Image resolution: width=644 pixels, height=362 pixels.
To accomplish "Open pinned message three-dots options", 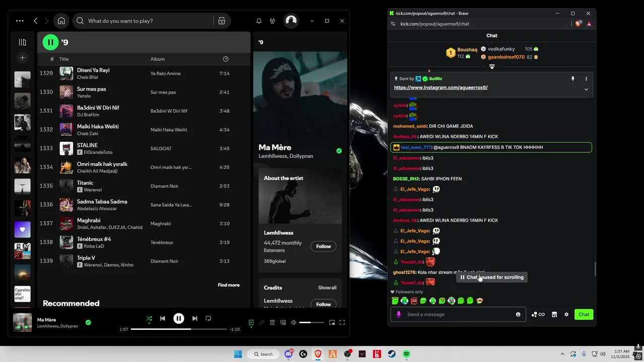I will click(x=586, y=79).
